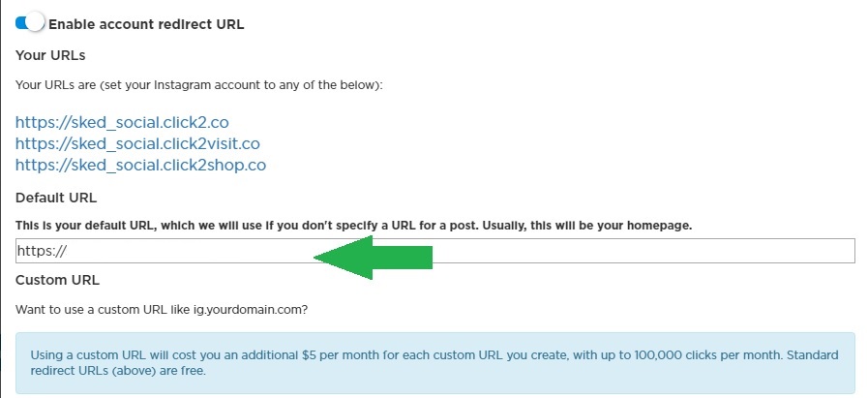
Task: Click the green arrow graphic
Action: (373, 258)
